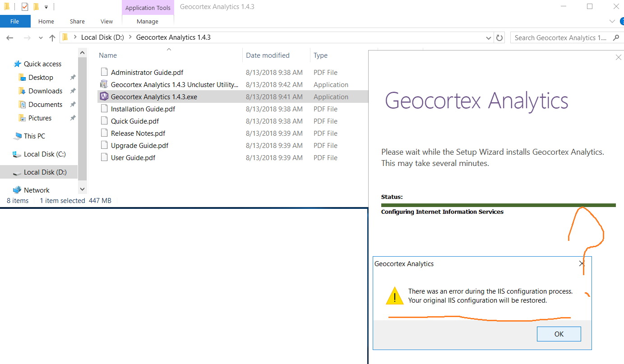Image resolution: width=624 pixels, height=364 pixels.
Task: Select the Installation Guide.pdf file icon
Action: (x=104, y=109)
